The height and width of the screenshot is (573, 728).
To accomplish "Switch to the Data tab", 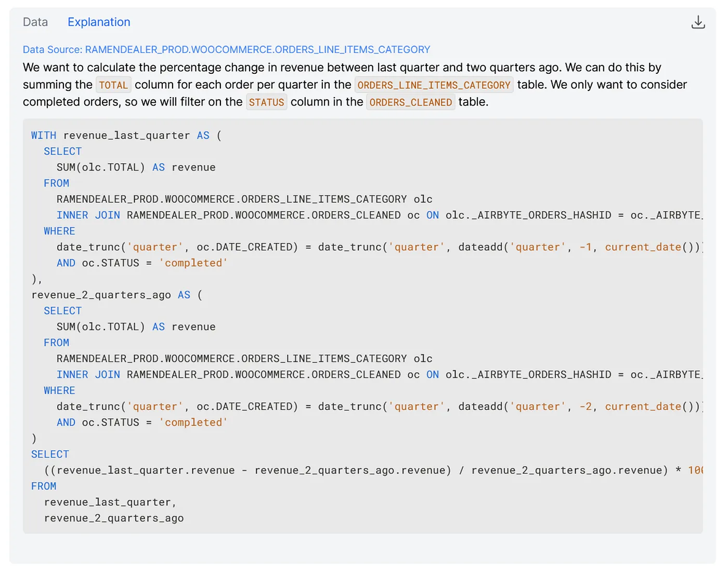I will pyautogui.click(x=35, y=22).
